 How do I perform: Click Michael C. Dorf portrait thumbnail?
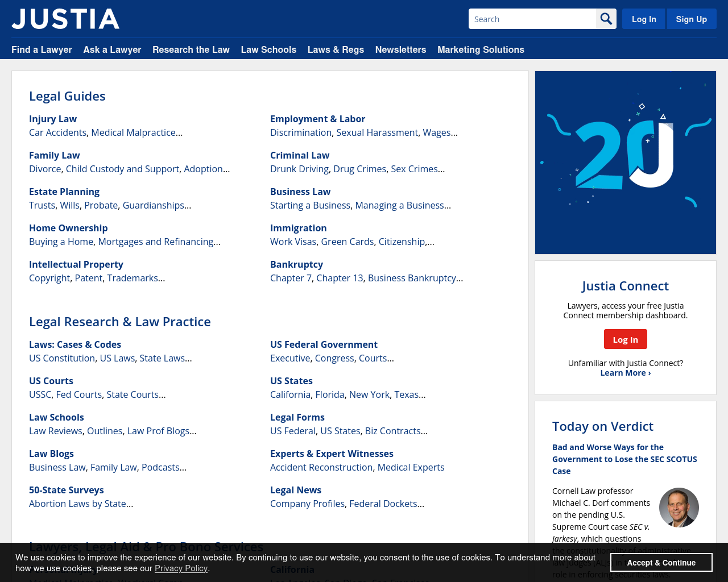pos(679,508)
